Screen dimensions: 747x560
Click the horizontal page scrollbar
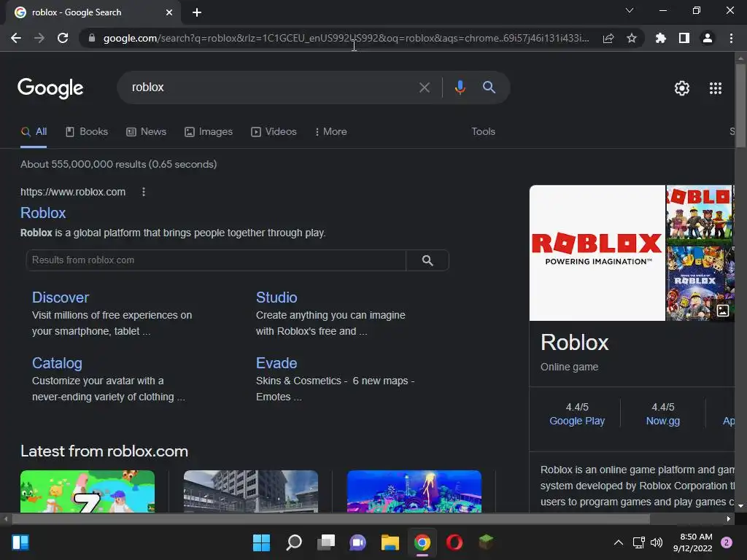click(x=331, y=518)
